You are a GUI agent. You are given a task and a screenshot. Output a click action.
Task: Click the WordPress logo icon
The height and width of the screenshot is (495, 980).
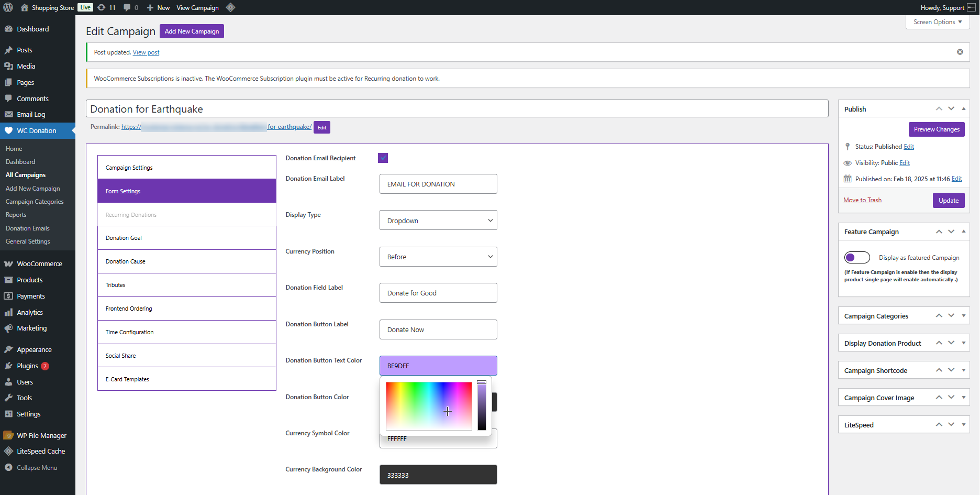click(8, 7)
